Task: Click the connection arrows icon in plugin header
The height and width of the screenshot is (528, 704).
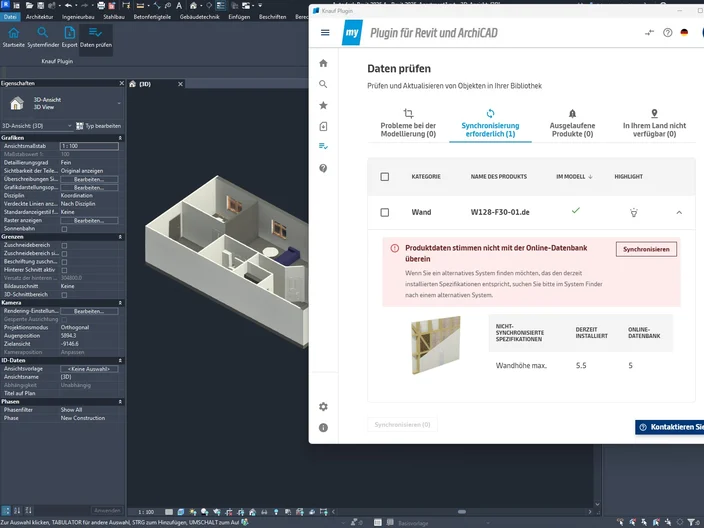Action: pyautogui.click(x=649, y=32)
